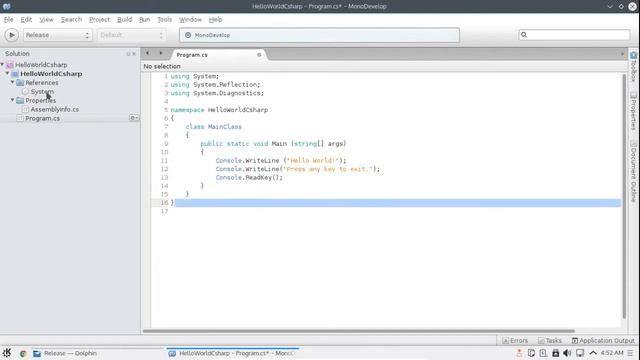The image size is (640, 360).
Task: Click the horizontal editor scrollbar
Action: (x=358, y=331)
